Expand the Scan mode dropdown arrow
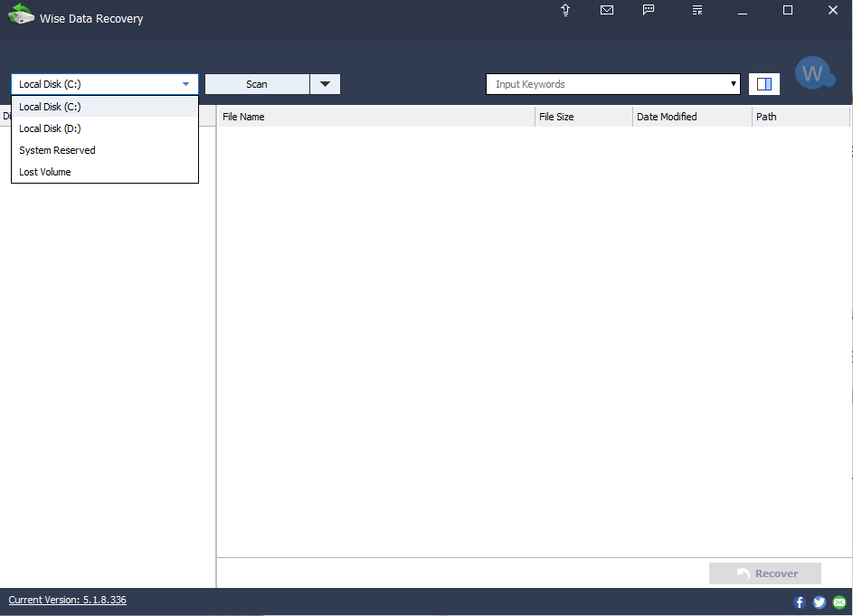The image size is (853, 616). 326,84
